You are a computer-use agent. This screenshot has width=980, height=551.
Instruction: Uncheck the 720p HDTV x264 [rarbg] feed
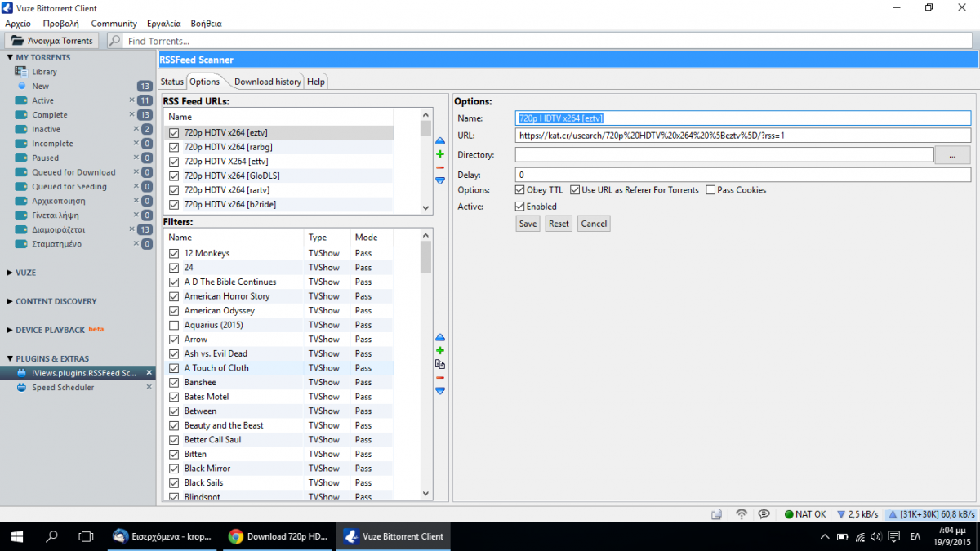(x=174, y=147)
